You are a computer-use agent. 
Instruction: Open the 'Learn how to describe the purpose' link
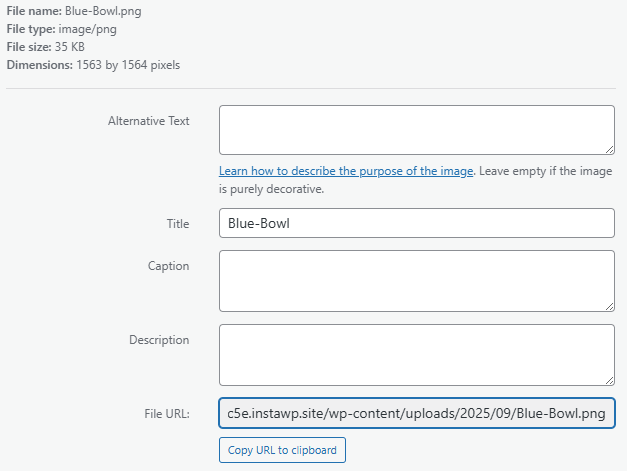pyautogui.click(x=346, y=171)
